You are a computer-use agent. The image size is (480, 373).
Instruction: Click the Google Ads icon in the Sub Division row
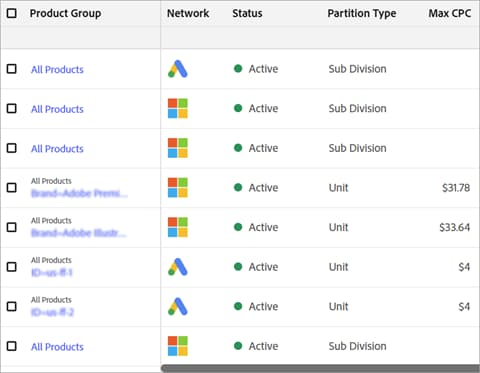(178, 69)
